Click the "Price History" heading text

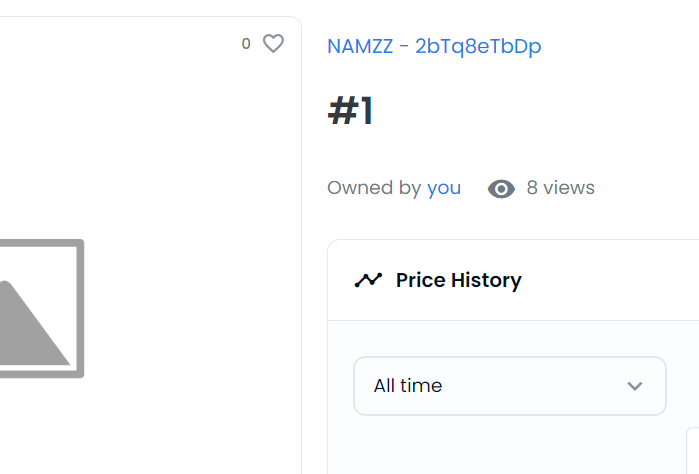point(458,280)
